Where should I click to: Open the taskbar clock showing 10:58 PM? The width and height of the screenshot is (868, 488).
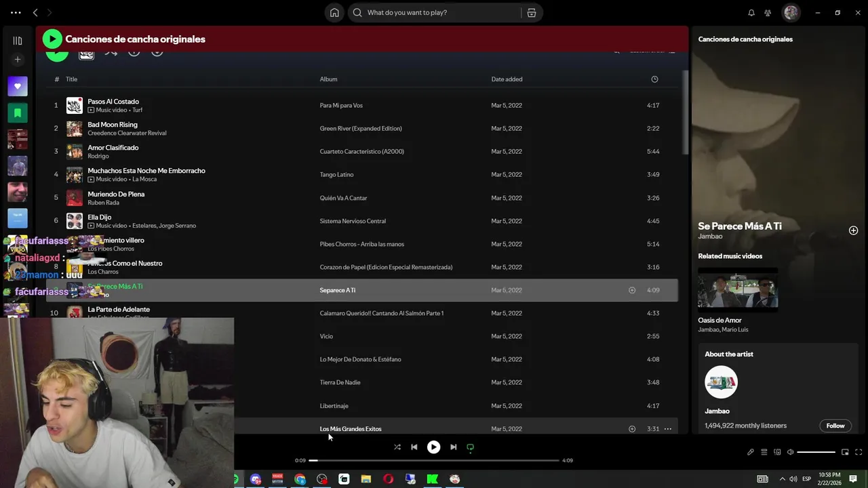click(x=829, y=479)
